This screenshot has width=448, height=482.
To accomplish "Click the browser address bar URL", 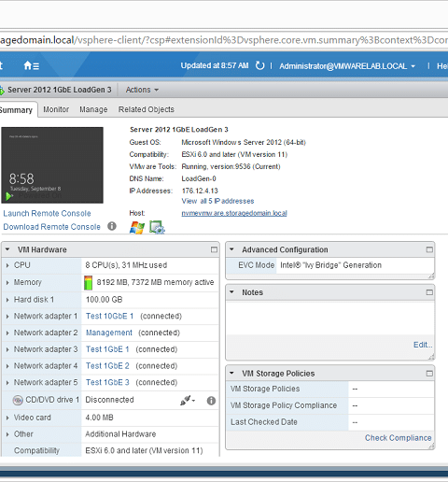I will [224, 40].
